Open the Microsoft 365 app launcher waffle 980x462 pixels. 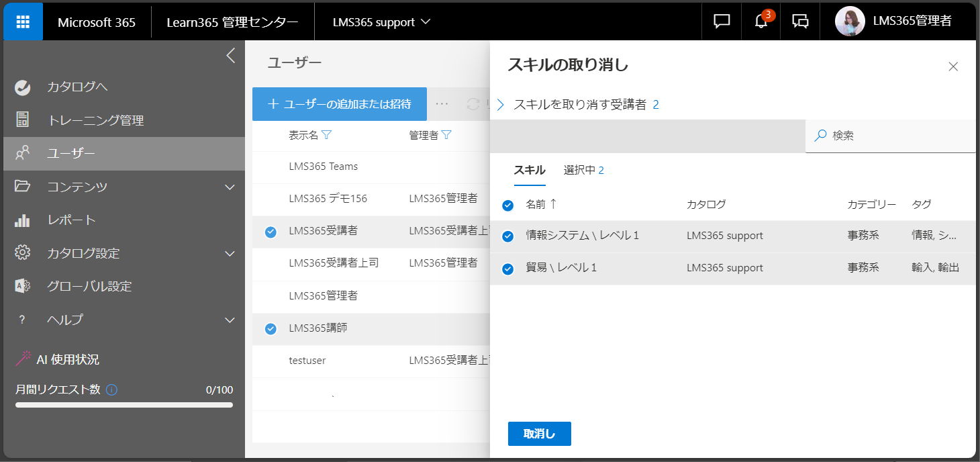click(23, 21)
